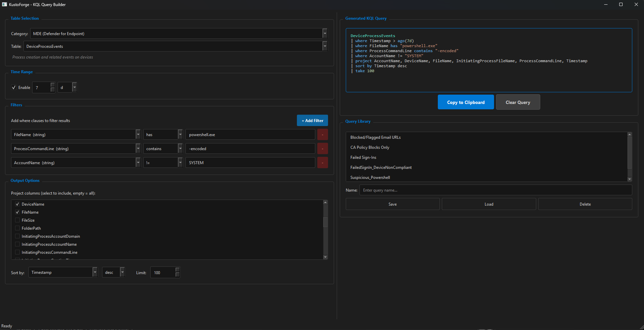
Task: Remove the ProcessCommandLine filter row
Action: 322,148
